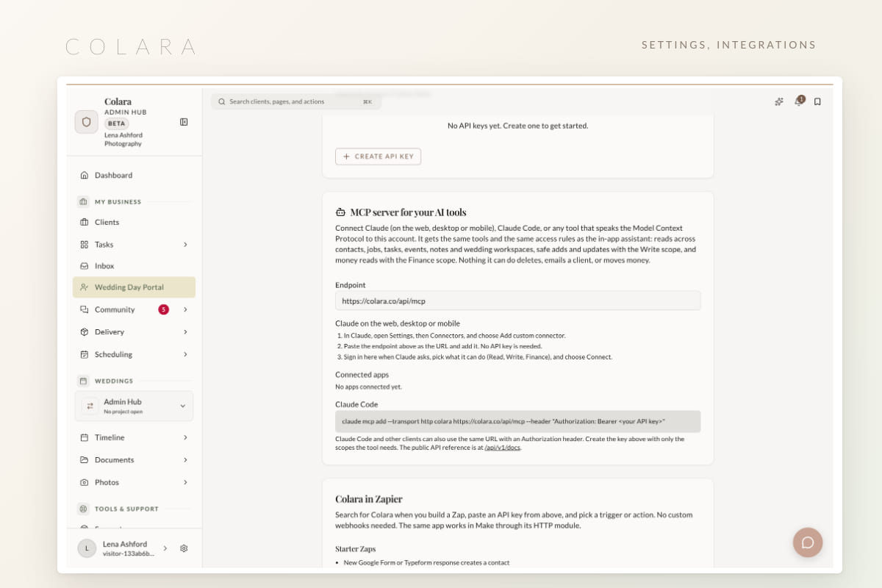
Task: Click the bookmark icon in top bar
Action: [x=817, y=101]
